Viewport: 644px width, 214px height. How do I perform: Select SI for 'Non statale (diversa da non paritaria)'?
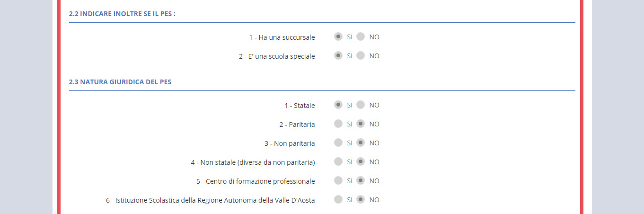(x=338, y=162)
